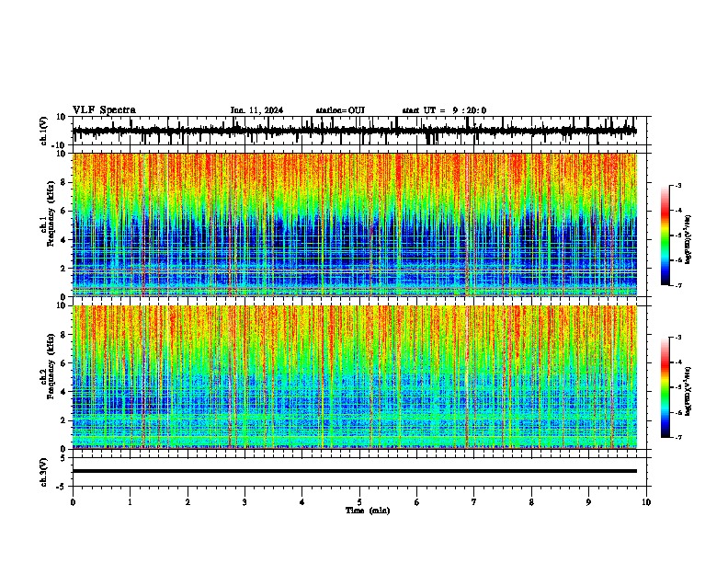Image resolution: width=728 pixels, height=563 pixels.
Task: Click the time axis tick label "3"
Action: (245, 502)
